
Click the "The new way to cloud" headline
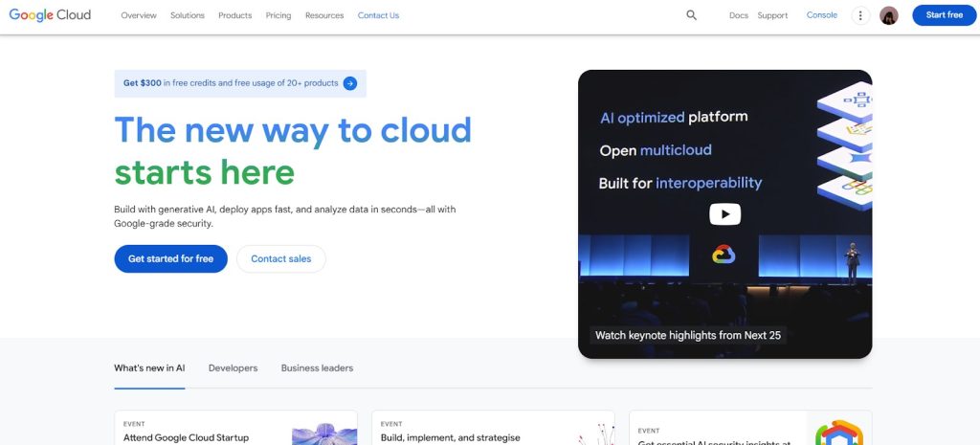click(293, 130)
